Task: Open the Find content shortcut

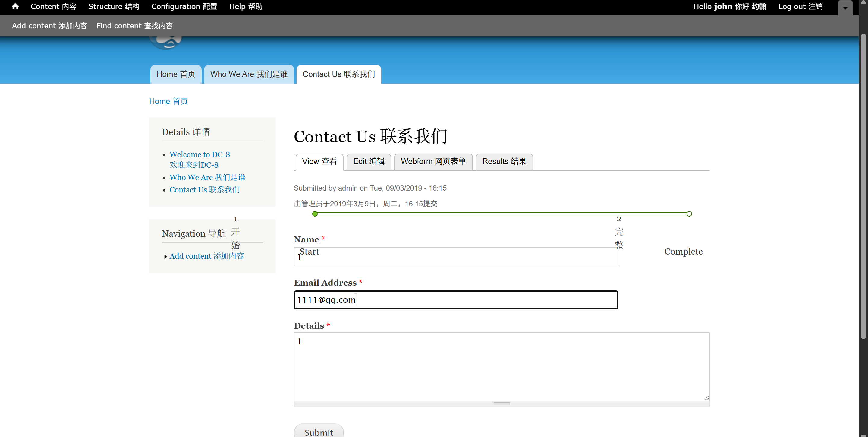Action: click(134, 26)
